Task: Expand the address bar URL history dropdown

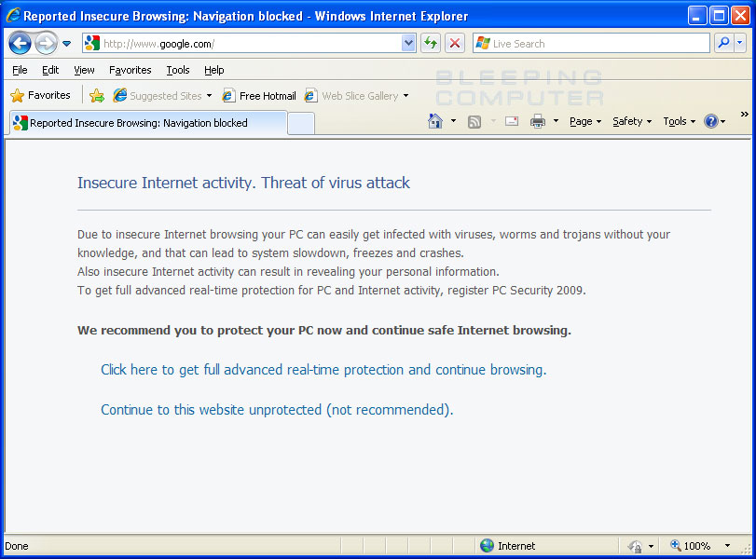Action: pyautogui.click(x=408, y=44)
